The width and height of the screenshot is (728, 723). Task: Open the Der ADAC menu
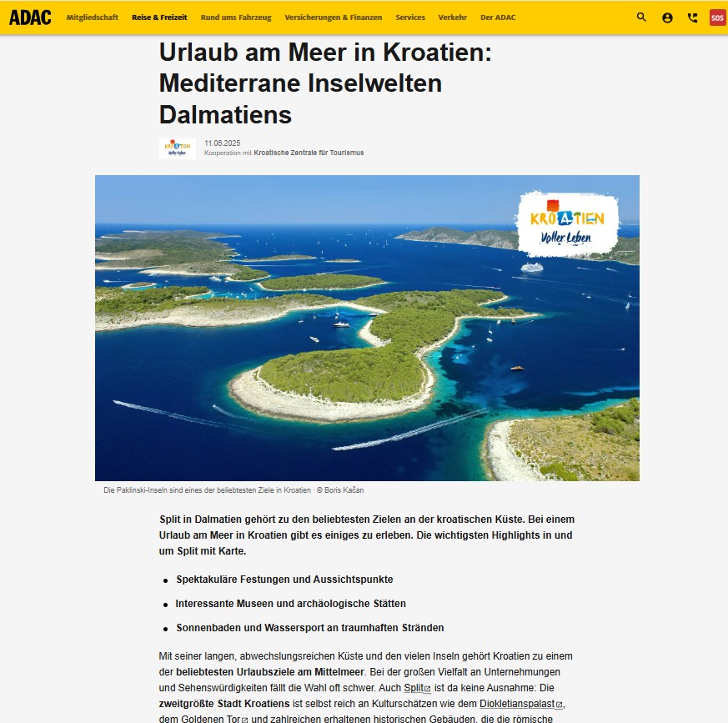coord(497,18)
